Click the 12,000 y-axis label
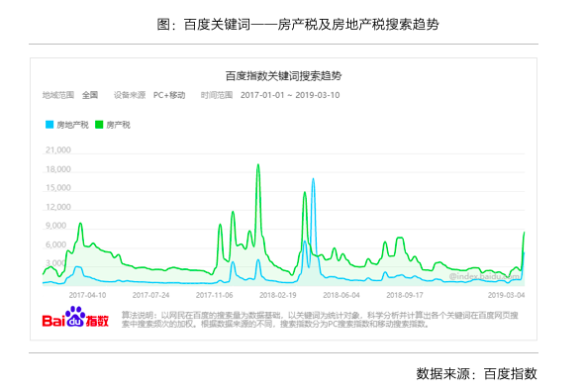 pos(58,207)
